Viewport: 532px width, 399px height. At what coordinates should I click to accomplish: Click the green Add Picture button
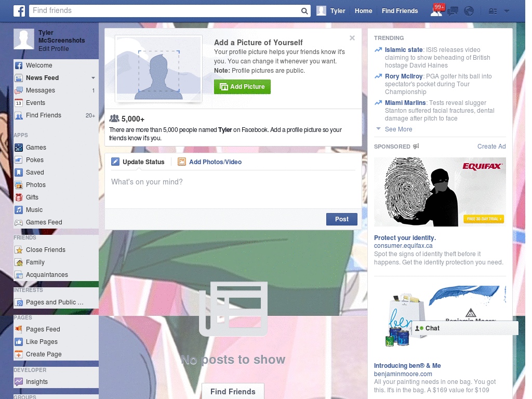242,87
